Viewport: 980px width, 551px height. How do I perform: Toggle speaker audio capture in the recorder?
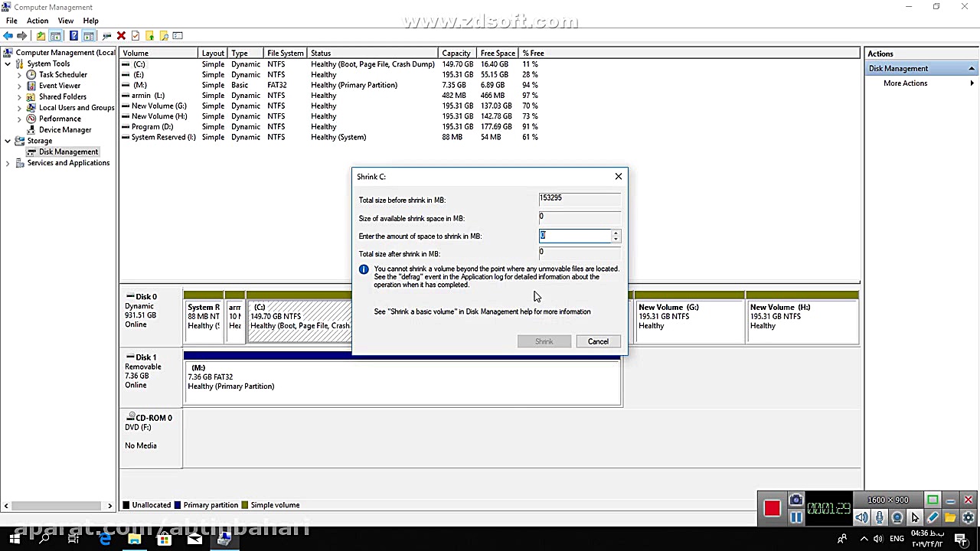pos(862,518)
